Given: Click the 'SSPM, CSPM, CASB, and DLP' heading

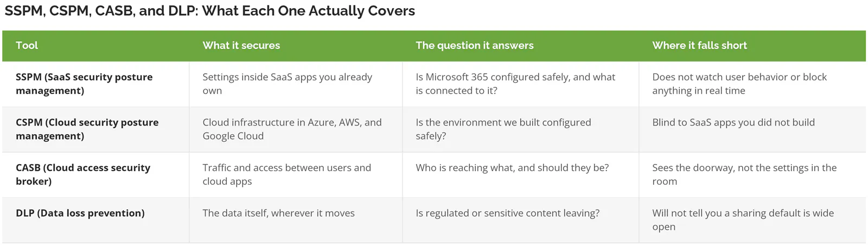Looking at the screenshot, I should (x=209, y=11).
